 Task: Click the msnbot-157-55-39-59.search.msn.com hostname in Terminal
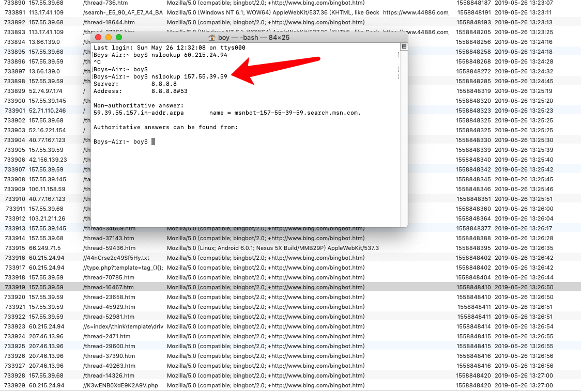point(298,113)
